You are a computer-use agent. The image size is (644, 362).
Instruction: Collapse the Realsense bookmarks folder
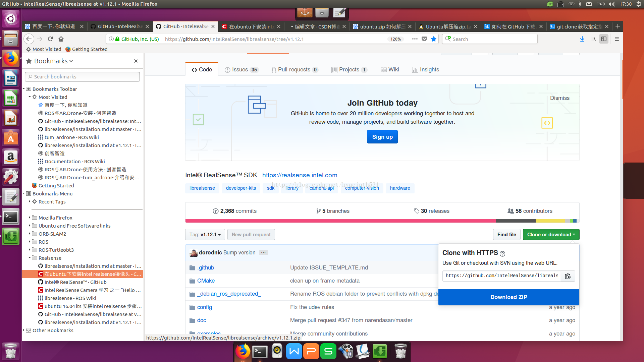coord(30,258)
